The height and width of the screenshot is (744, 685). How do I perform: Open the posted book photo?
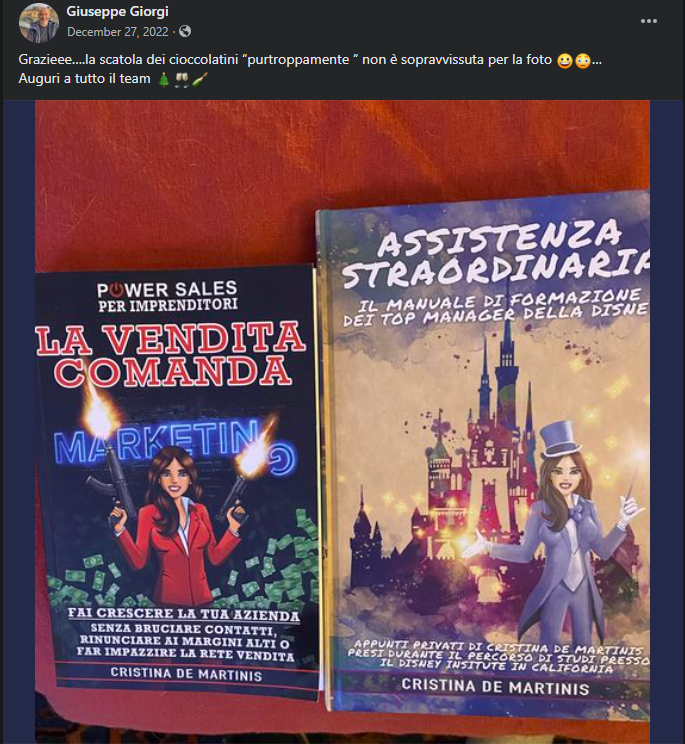click(342, 421)
